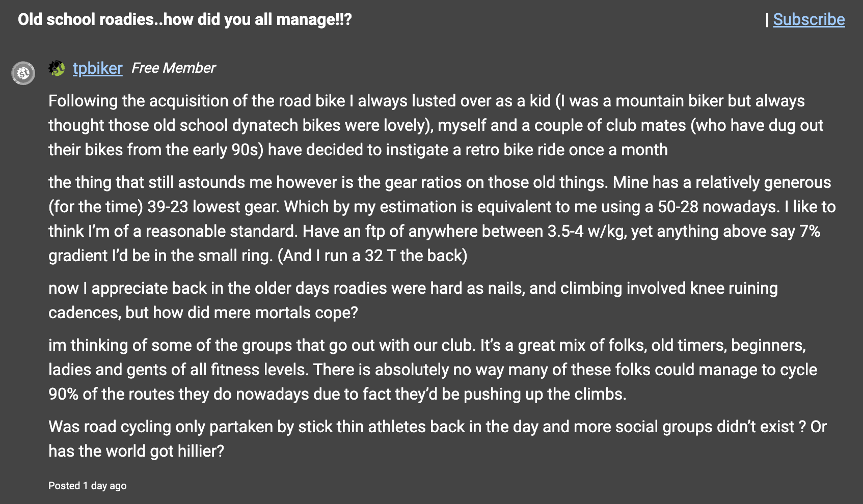Click the "Posted 1 day ago" timestamp
863x504 pixels.
tap(87, 486)
